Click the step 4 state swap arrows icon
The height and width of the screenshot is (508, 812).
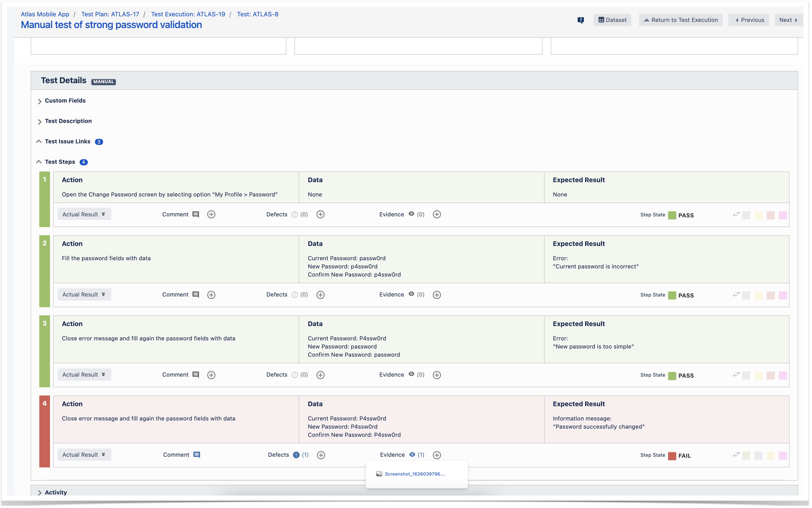point(736,455)
